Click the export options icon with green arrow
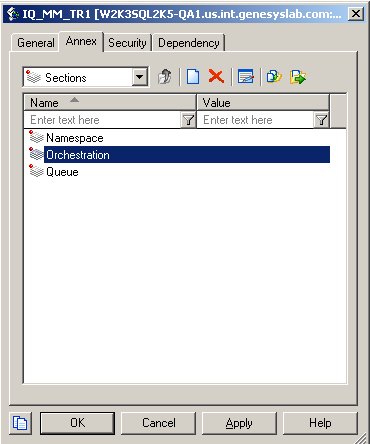Image resolution: width=370 pixels, height=444 pixels. point(298,77)
